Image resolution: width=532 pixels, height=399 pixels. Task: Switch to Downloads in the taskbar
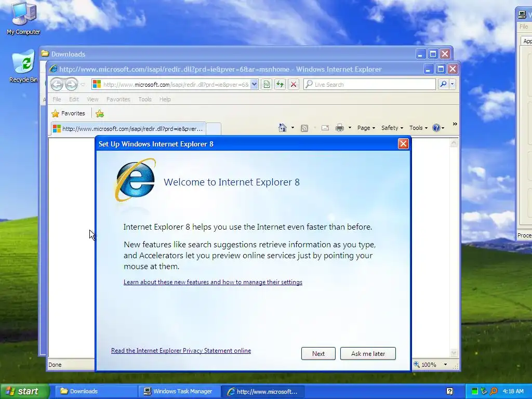(x=96, y=391)
